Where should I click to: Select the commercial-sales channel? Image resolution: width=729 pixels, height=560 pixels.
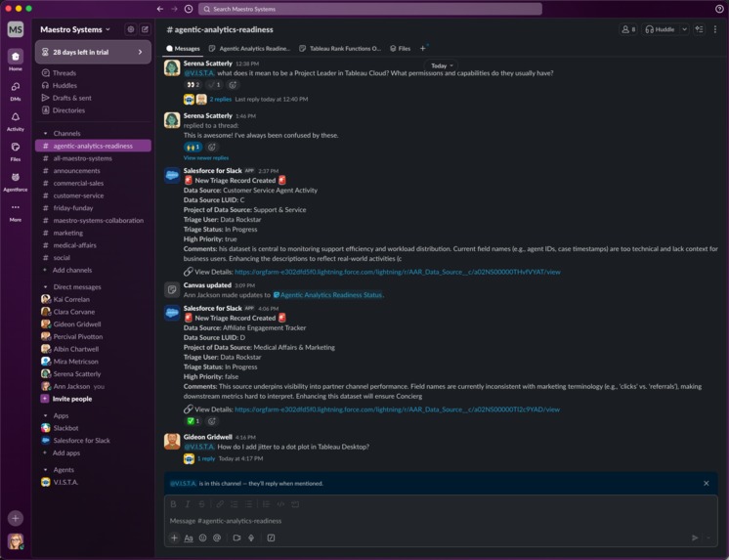tap(93, 184)
